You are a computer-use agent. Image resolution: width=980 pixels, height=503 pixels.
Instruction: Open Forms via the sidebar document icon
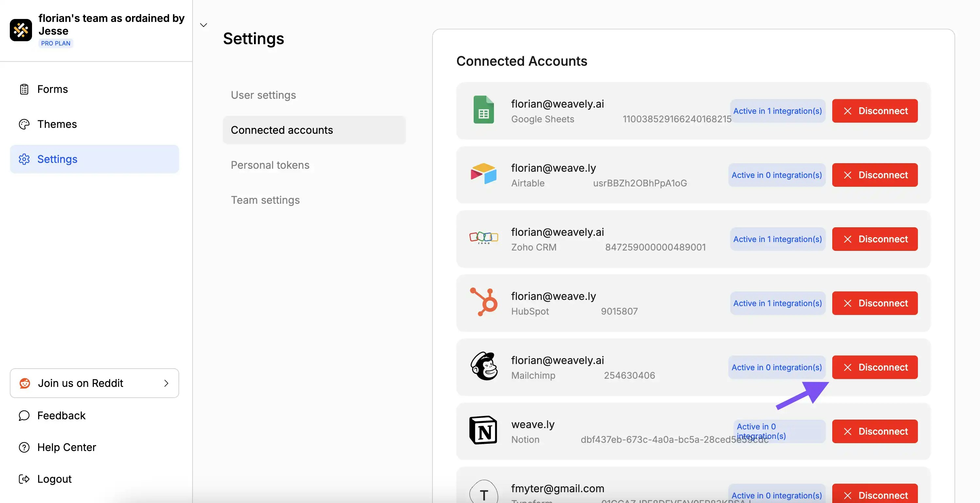[24, 89]
